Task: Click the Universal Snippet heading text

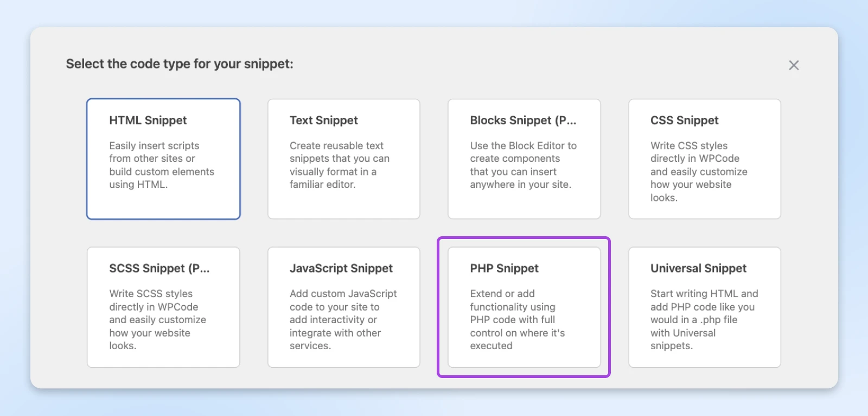Action: click(x=698, y=268)
